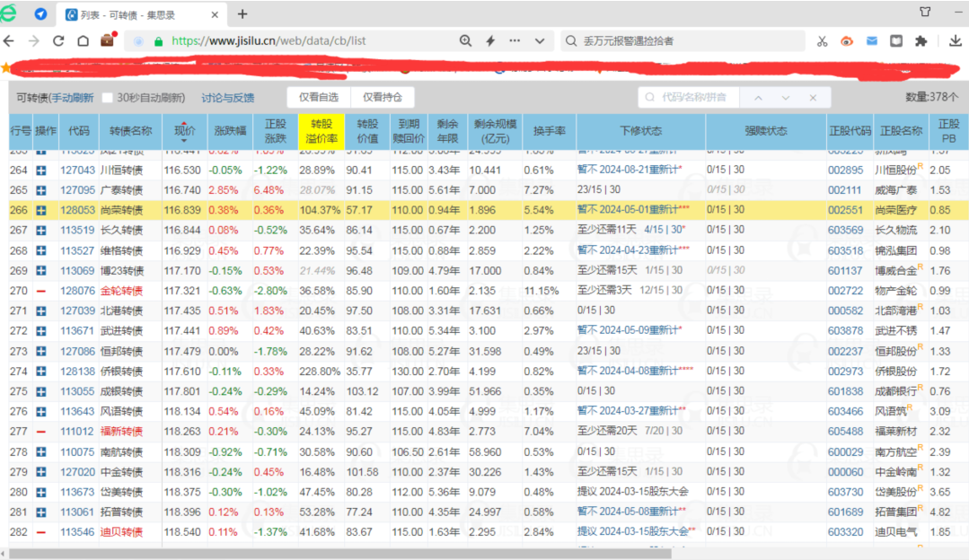Click the 手动刷新 link
969x560 pixels.
click(x=72, y=98)
